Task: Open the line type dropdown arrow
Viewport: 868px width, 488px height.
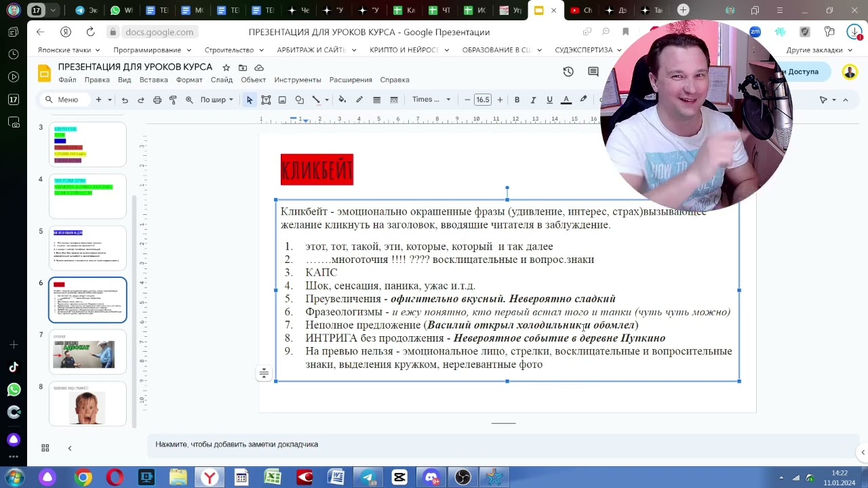Action: pos(327,100)
